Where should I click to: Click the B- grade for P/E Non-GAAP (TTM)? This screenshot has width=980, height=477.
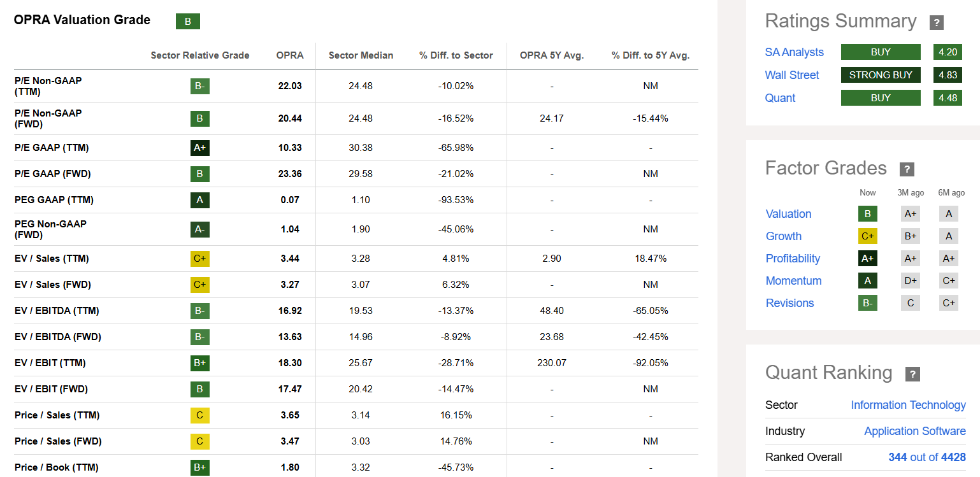pos(200,86)
